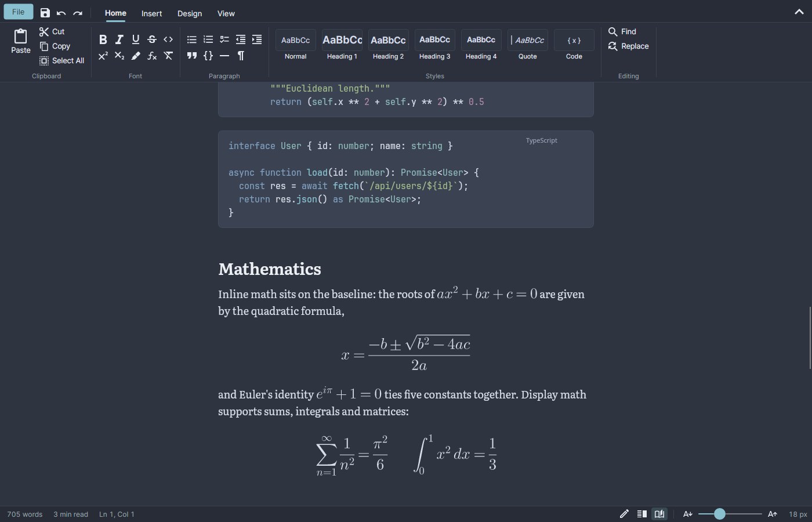Apply the Quote style
Image resolution: width=812 pixels, height=522 pixels.
(528, 46)
